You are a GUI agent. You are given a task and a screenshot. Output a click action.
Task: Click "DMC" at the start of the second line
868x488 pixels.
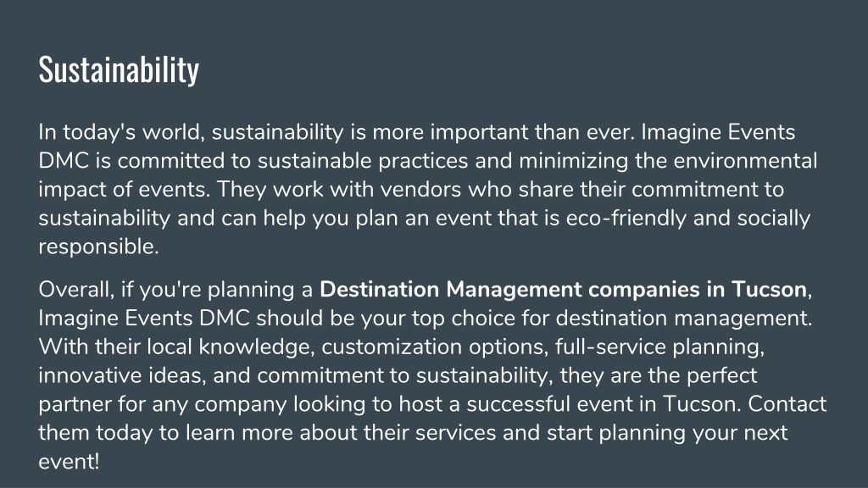tap(64, 161)
